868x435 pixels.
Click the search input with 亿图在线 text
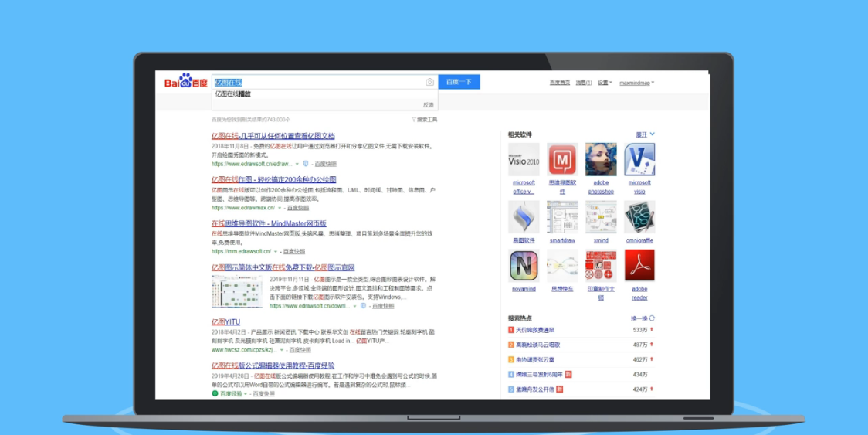[x=325, y=82]
